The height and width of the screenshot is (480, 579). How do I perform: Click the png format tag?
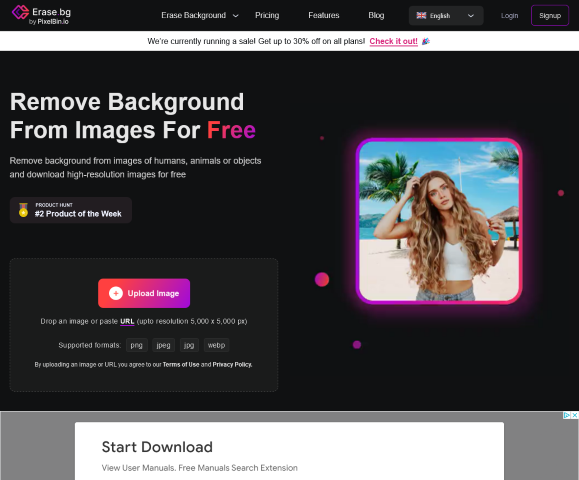tap(137, 345)
